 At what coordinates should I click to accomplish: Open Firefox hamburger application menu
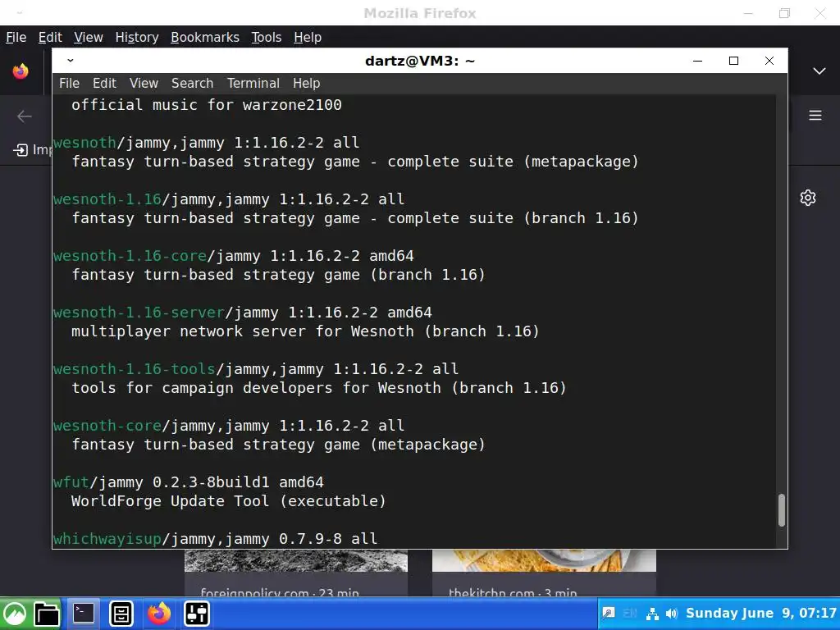(x=815, y=115)
